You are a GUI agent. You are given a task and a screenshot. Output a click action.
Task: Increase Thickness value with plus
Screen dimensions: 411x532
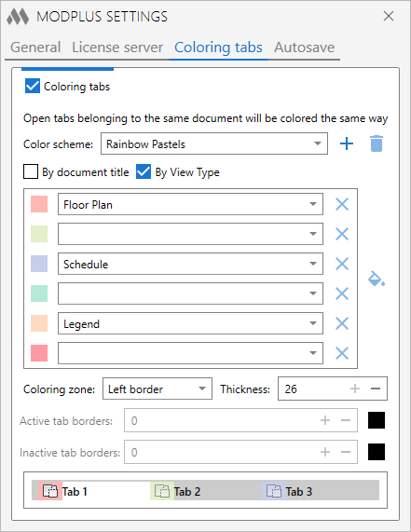(355, 389)
